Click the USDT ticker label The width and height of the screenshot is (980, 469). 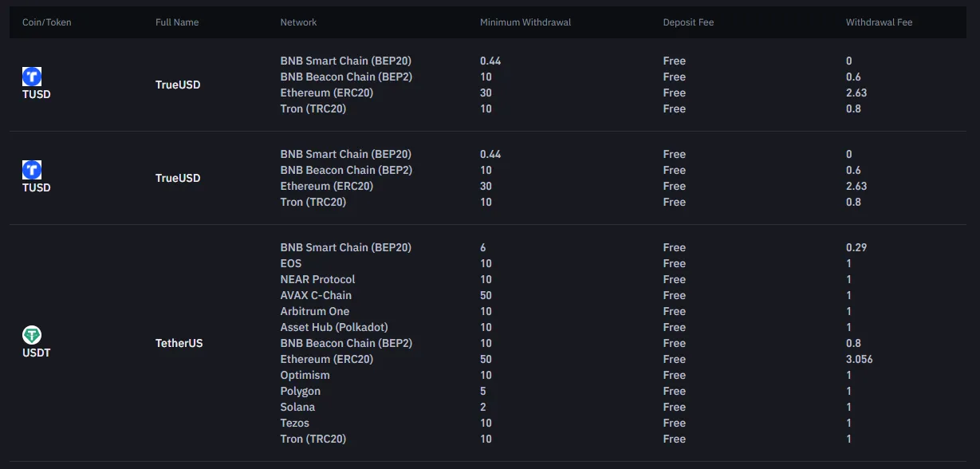[37, 353]
